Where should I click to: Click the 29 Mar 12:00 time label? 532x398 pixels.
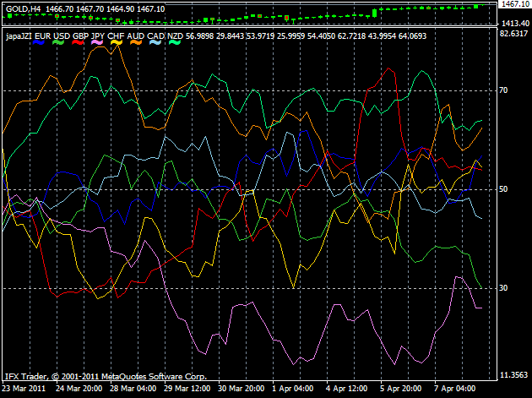click(x=187, y=388)
